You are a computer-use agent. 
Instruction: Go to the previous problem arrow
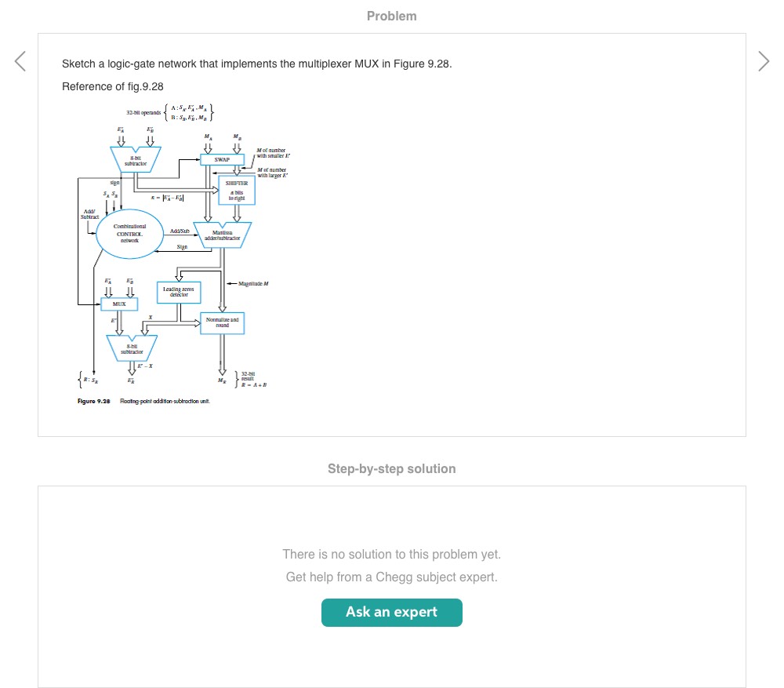pos(20,61)
